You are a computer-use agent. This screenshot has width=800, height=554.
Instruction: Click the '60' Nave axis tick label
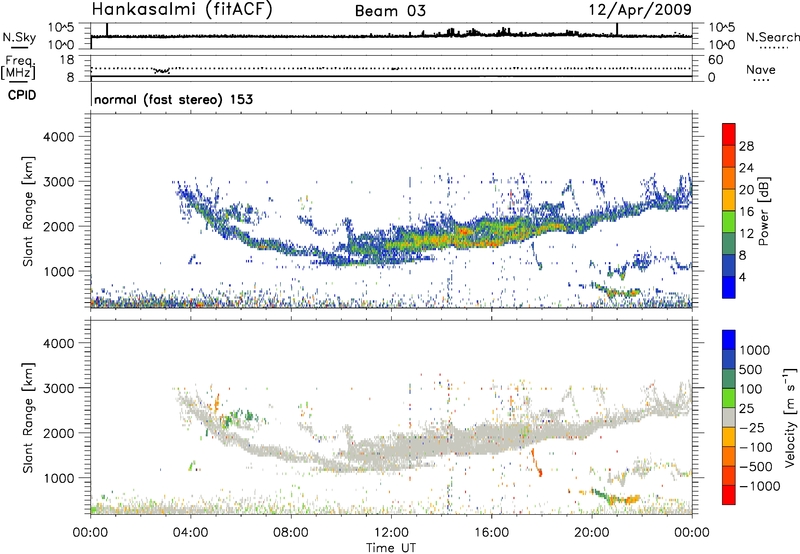coord(715,60)
